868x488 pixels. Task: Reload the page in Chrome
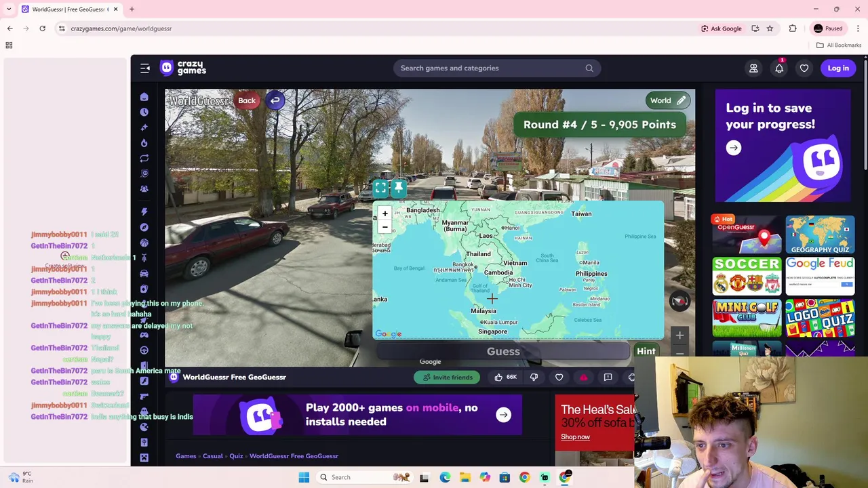[x=42, y=28]
